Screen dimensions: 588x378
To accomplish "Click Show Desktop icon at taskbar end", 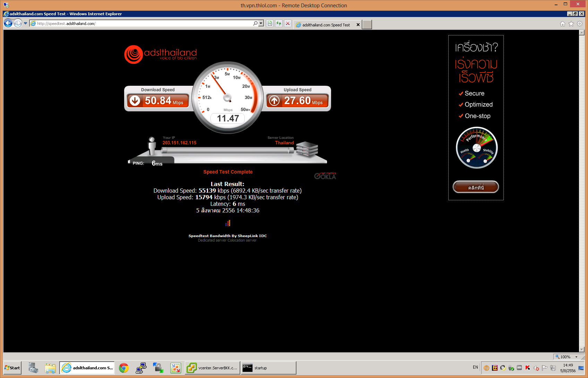I will click(581, 368).
